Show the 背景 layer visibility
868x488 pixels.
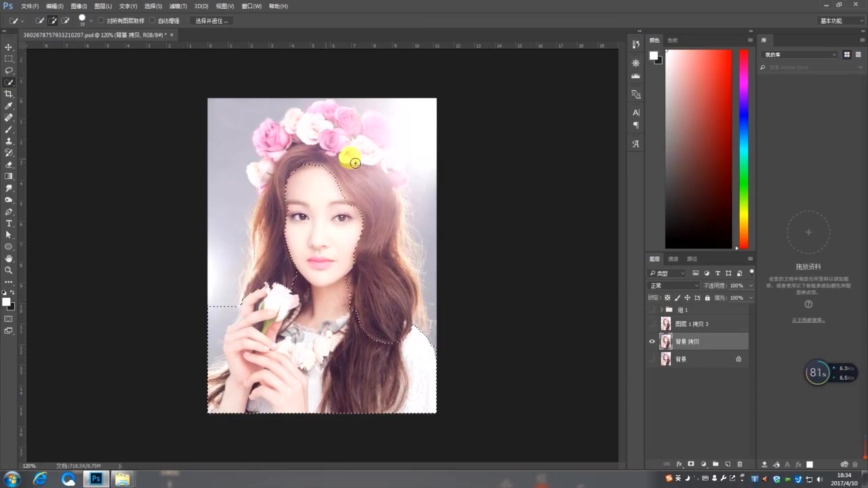[x=652, y=359]
